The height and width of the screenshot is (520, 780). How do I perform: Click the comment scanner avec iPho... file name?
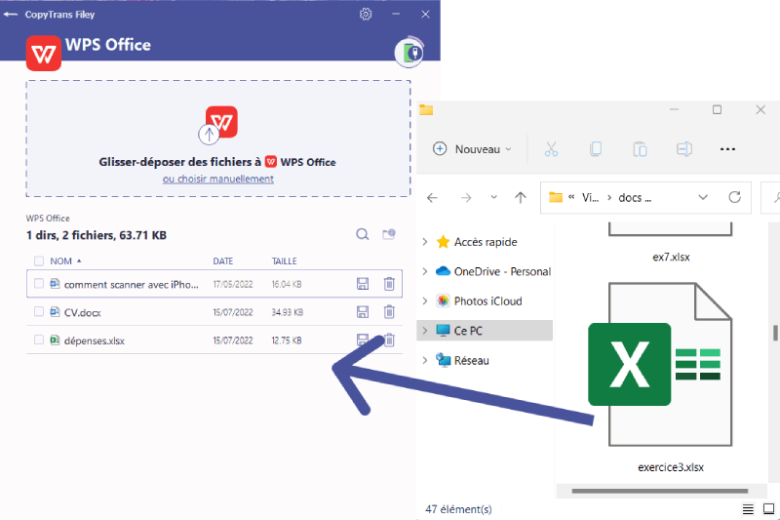[x=131, y=285]
